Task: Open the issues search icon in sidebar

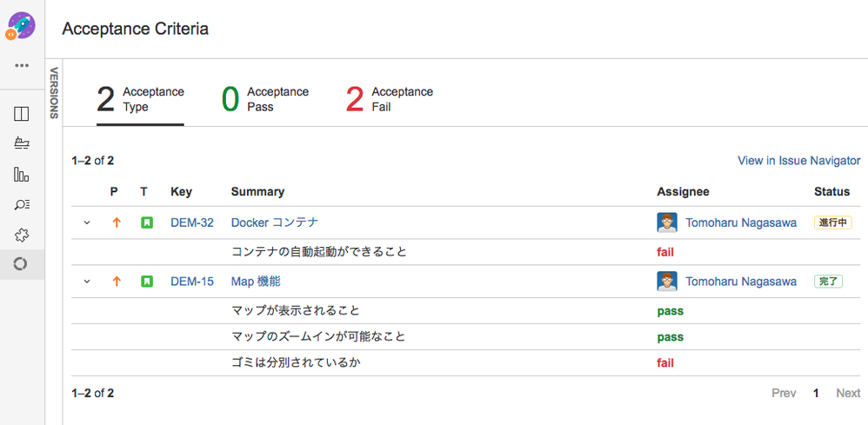Action: tap(22, 205)
